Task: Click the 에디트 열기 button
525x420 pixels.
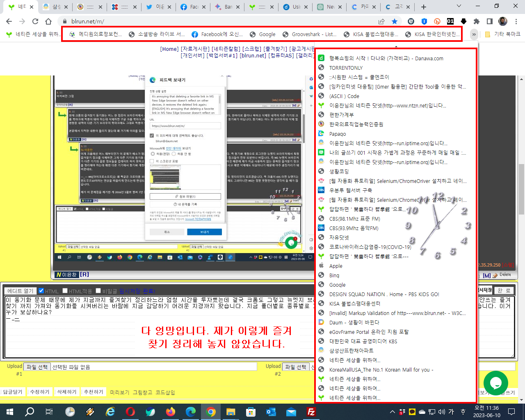Action: tap(21, 291)
